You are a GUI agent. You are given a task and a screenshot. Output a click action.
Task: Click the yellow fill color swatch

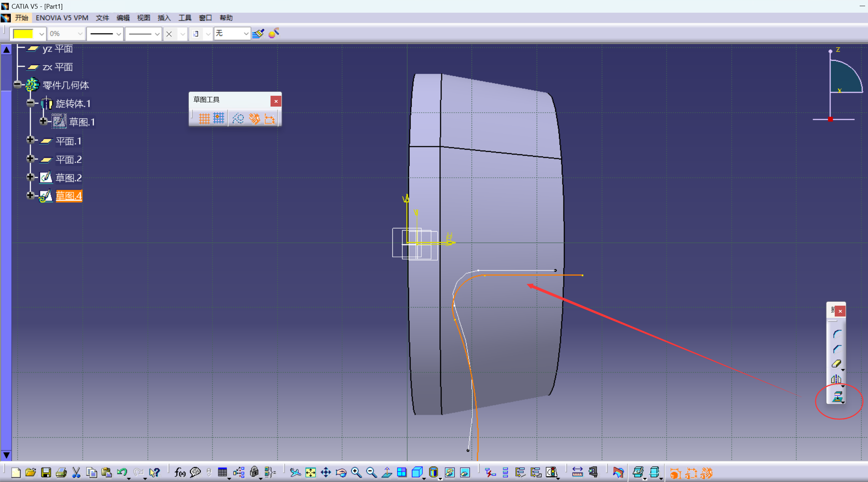[x=23, y=34]
